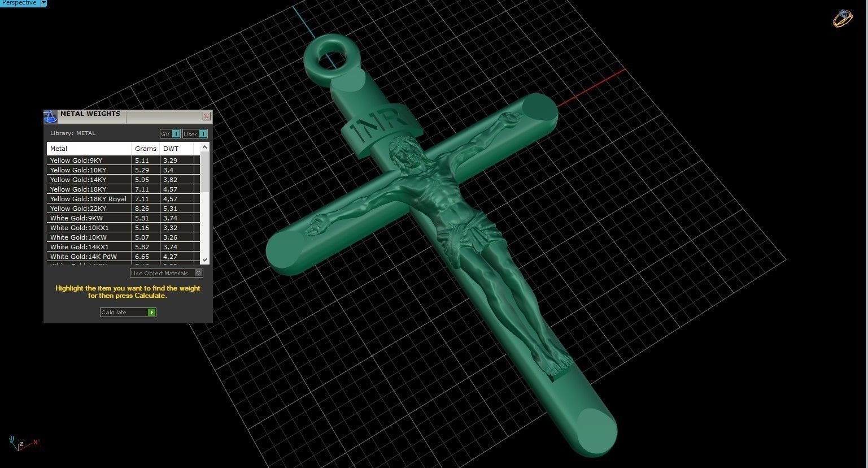Select the White Gold:14K PdW row
The image size is (868, 468).
pos(123,257)
